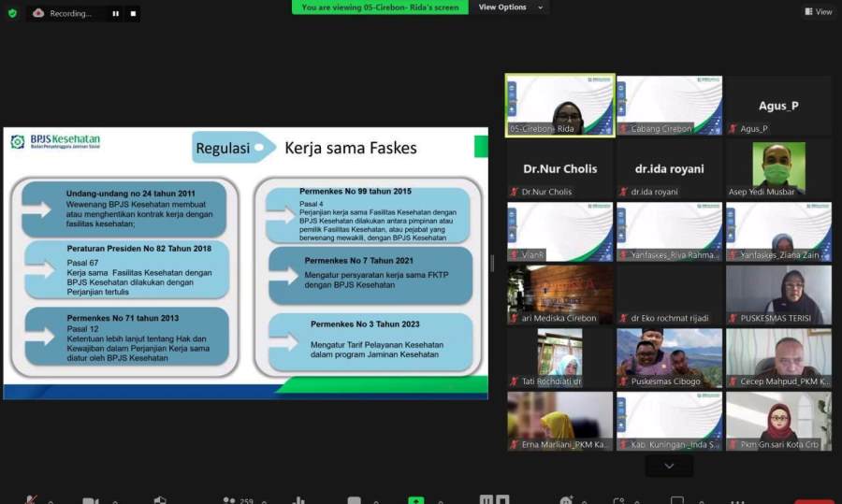Screen dimensions: 842x504
Task: Open the View Options dropdown
Action: coord(510,7)
